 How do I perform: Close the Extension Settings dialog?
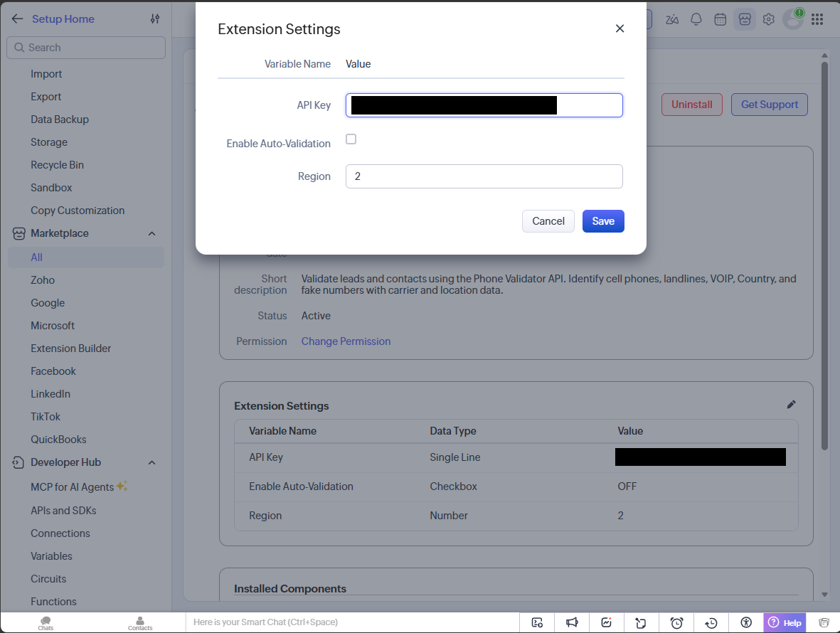pyautogui.click(x=620, y=28)
